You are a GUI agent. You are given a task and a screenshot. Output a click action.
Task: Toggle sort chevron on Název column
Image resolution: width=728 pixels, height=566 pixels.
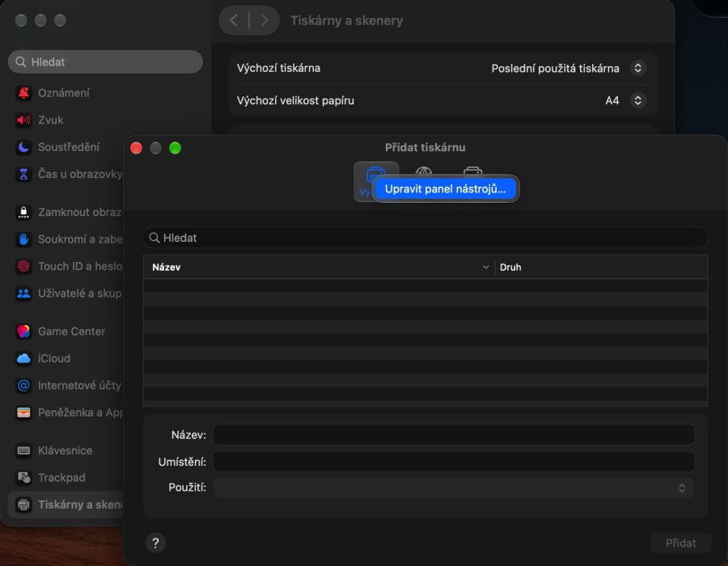485,267
